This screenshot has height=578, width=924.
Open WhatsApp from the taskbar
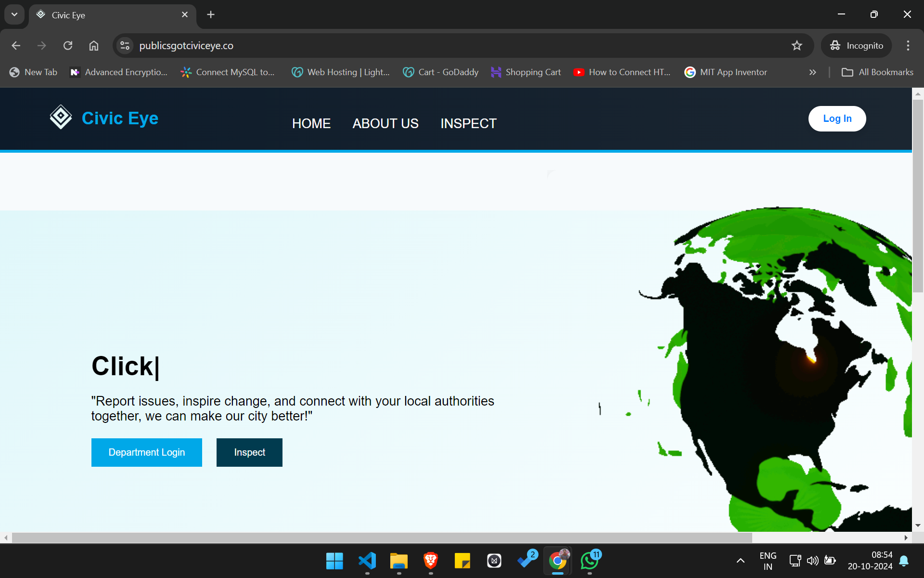click(590, 561)
